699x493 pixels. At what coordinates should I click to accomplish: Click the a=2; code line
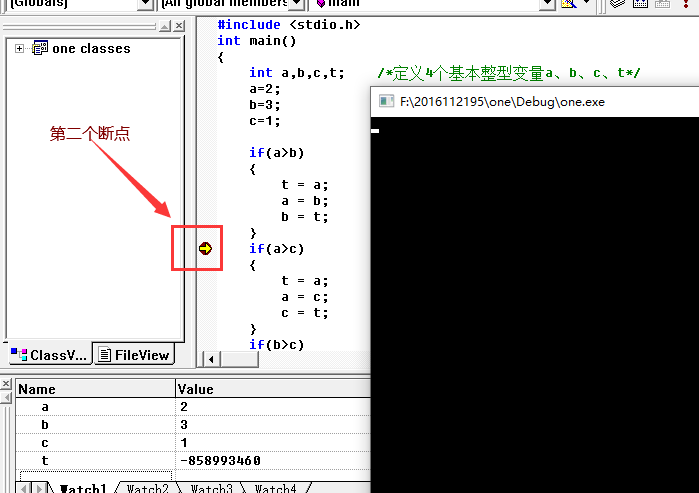[265, 89]
